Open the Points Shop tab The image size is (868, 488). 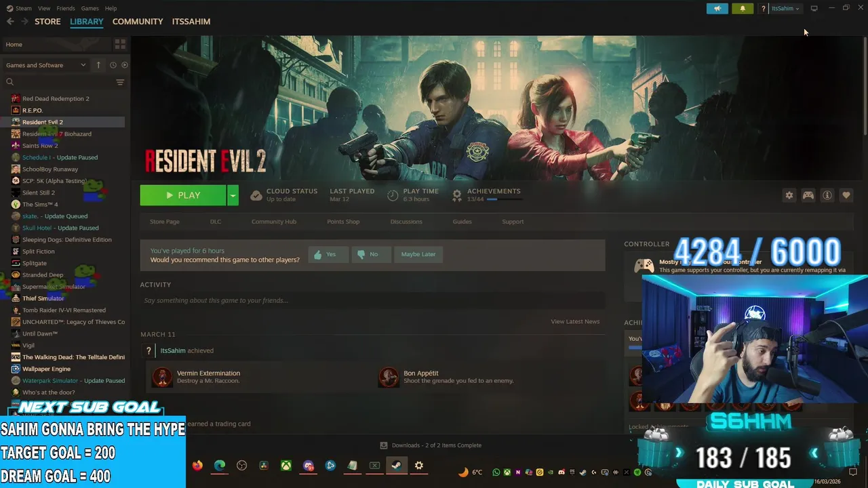coord(343,222)
